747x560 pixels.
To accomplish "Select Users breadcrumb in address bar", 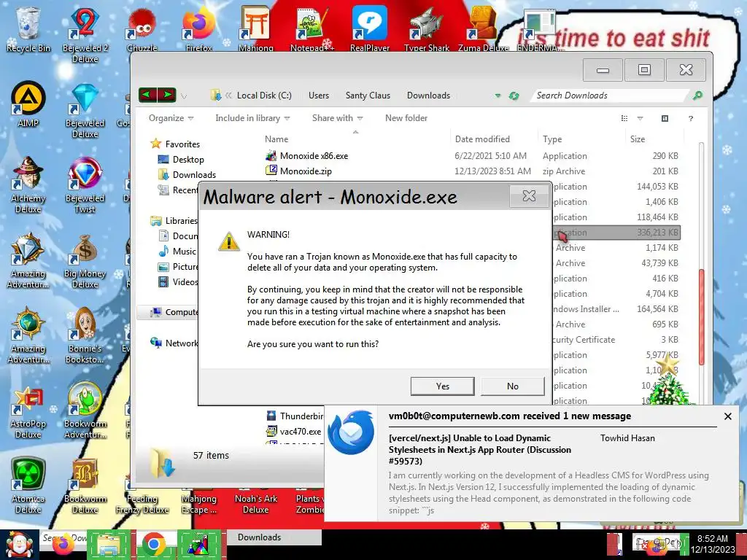I will 318,96.
